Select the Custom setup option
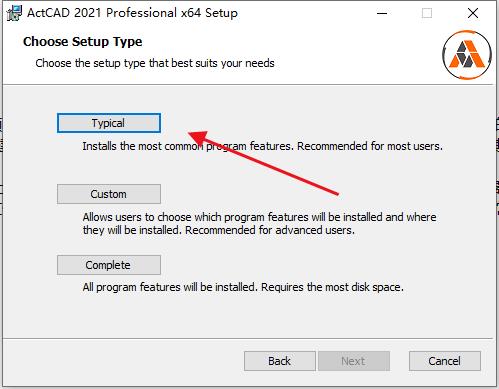Image resolution: width=499 pixels, height=389 pixels. [109, 194]
